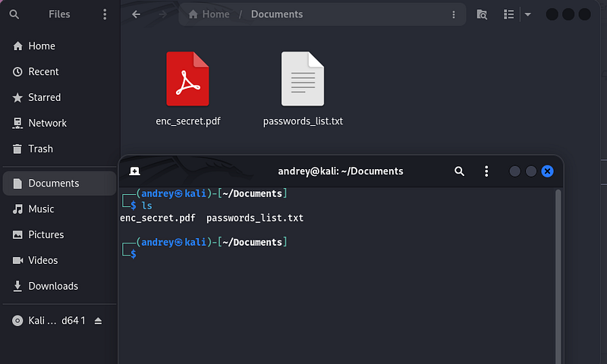The width and height of the screenshot is (607, 364).
Task: Select Home in the sidebar
Action: 60,46
